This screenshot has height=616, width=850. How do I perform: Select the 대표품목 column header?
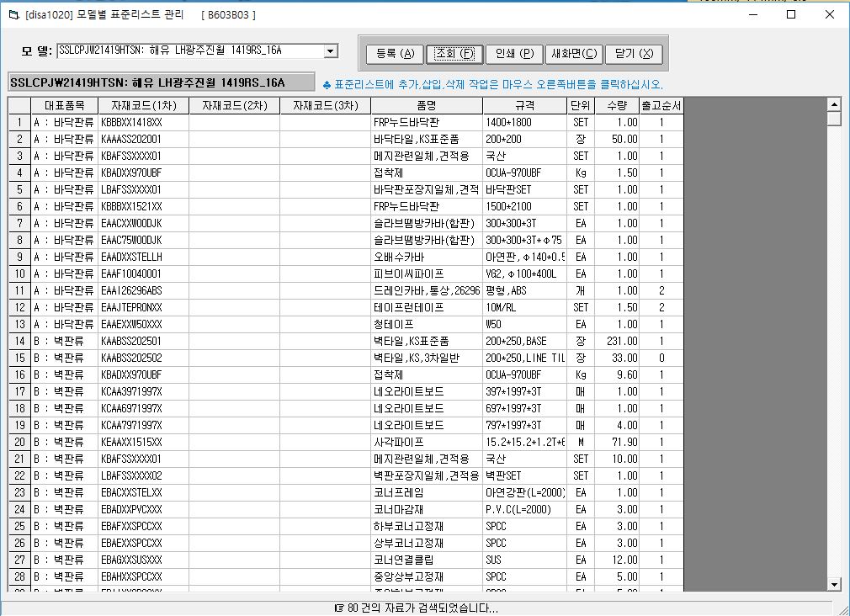pos(64,105)
